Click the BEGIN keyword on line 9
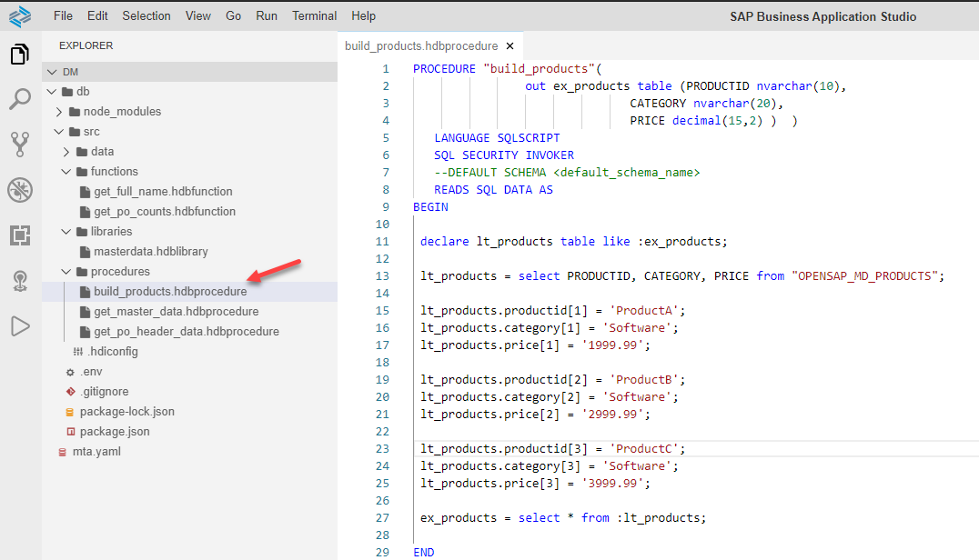 (x=430, y=207)
